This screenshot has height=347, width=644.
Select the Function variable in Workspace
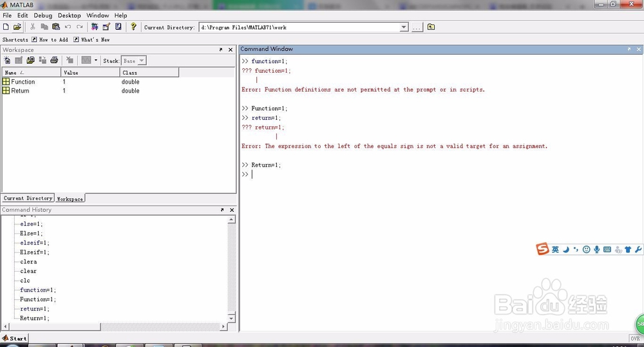pyautogui.click(x=23, y=82)
